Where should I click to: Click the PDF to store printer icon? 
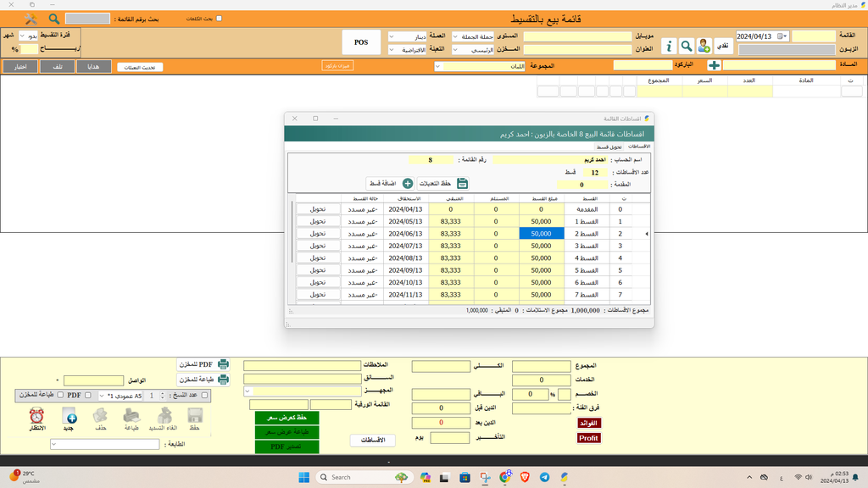click(224, 363)
